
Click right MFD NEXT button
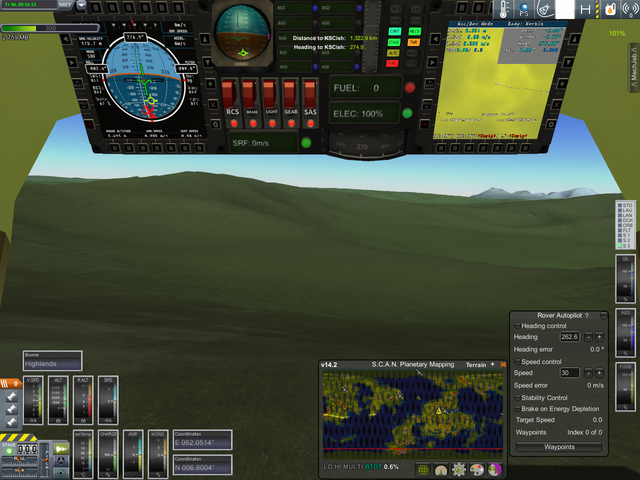[x=429, y=83]
